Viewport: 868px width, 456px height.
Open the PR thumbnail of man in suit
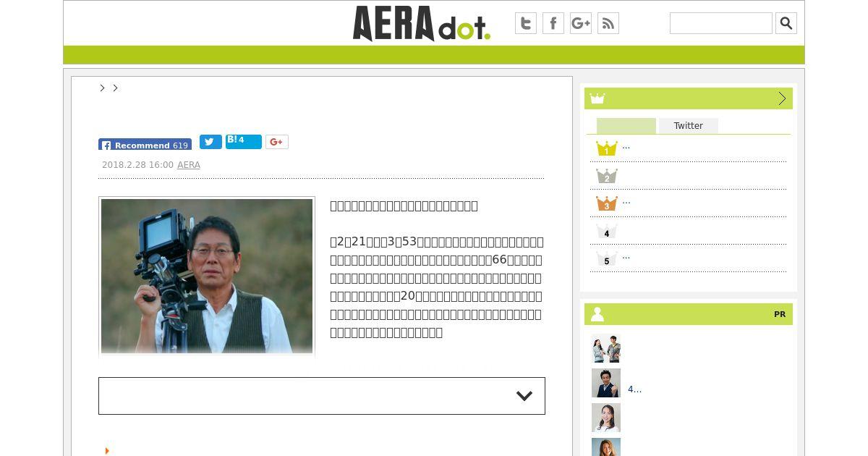point(606,383)
